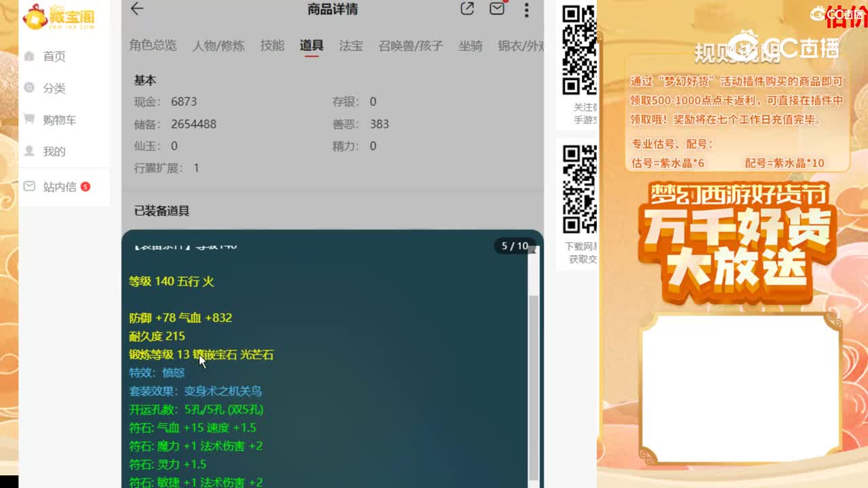Open 首页 in the sidebar

54,56
